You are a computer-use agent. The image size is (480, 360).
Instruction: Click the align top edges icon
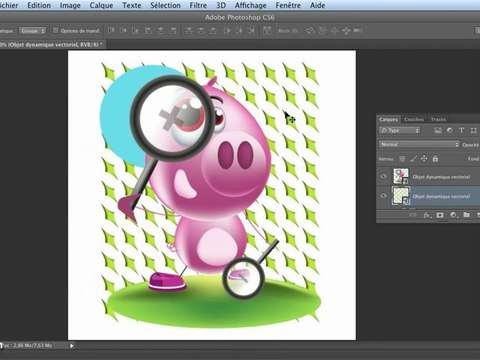click(111, 31)
